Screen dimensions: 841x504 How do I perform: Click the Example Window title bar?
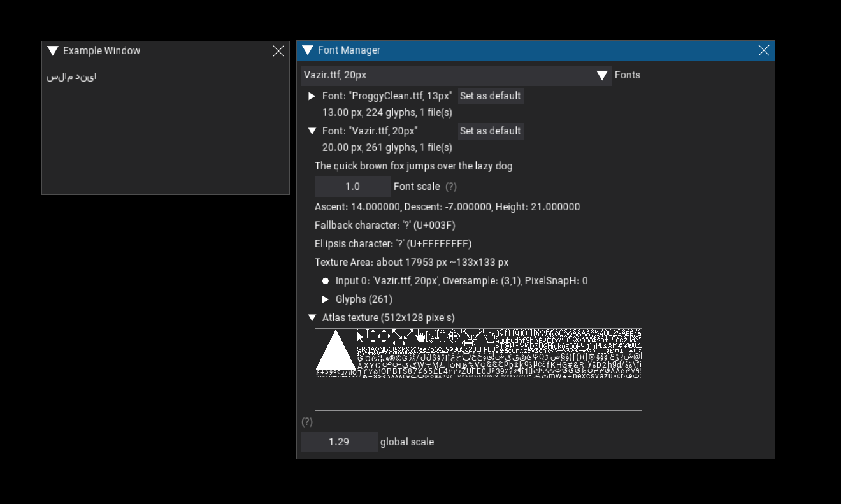166,51
